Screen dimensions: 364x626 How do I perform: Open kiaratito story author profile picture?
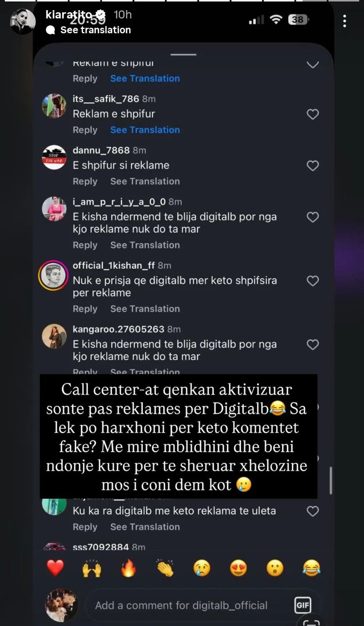pyautogui.click(x=23, y=22)
